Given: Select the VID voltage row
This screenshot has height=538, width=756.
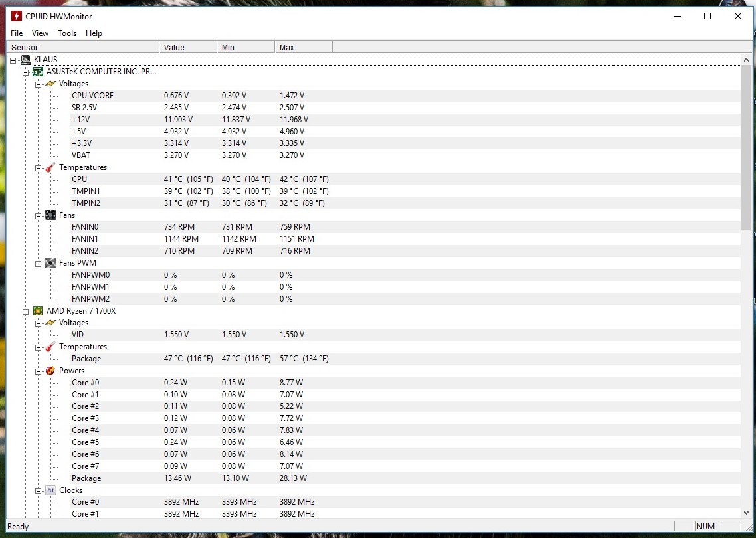Looking at the screenshot, I should point(405,335).
